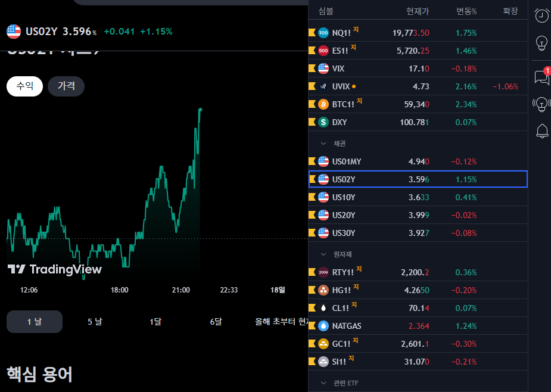551x392 pixels.
Task: Click the BTC1! bitcoin symbol icon
Action: pos(323,104)
